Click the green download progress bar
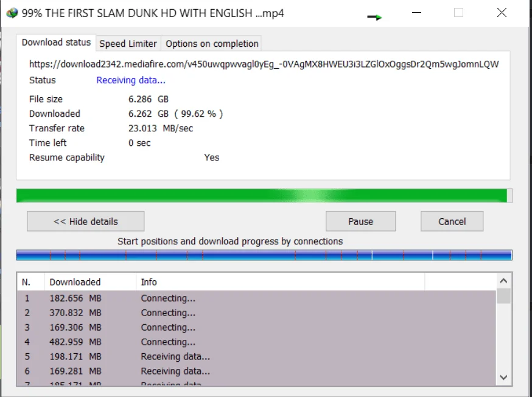The image size is (532, 397). [264, 196]
